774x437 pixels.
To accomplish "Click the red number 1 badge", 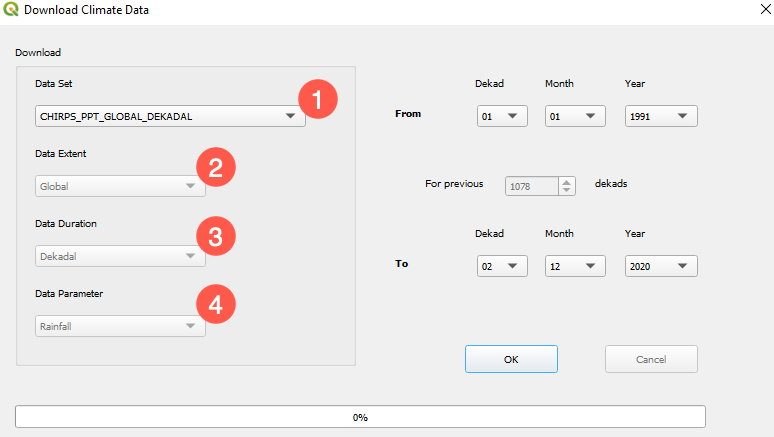I will 318,100.
